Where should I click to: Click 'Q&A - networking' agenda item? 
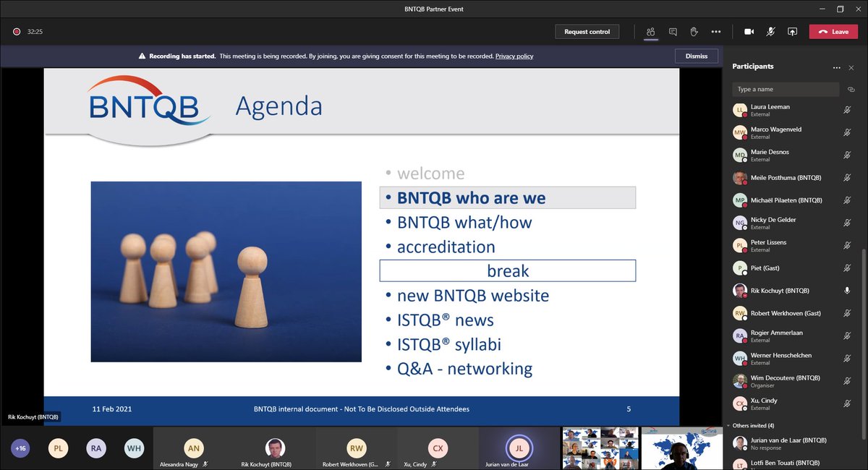pos(464,369)
